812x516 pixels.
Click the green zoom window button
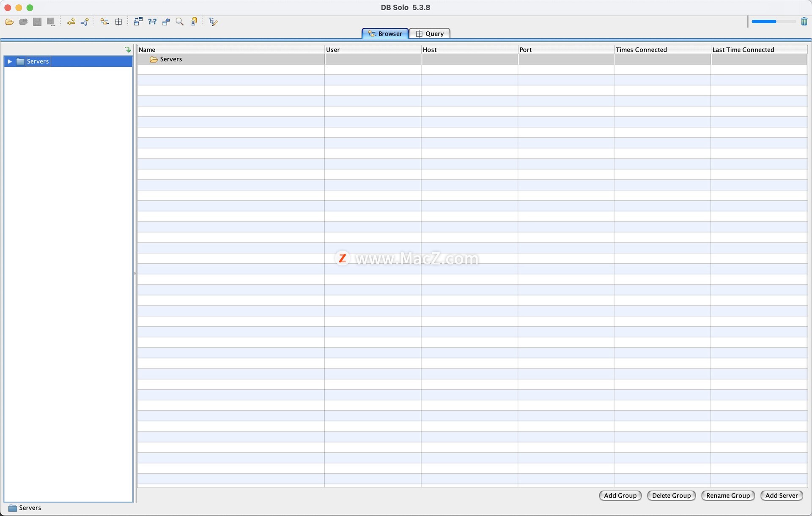pos(30,8)
